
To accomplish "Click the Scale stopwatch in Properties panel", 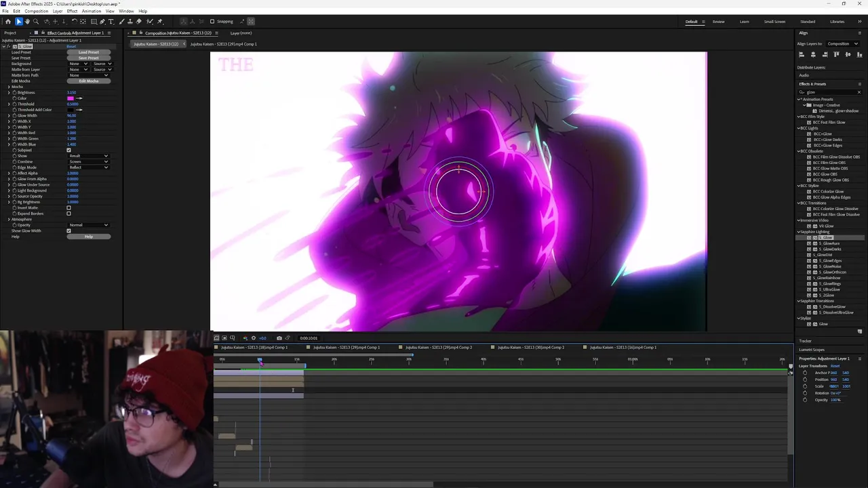I will [x=805, y=386].
